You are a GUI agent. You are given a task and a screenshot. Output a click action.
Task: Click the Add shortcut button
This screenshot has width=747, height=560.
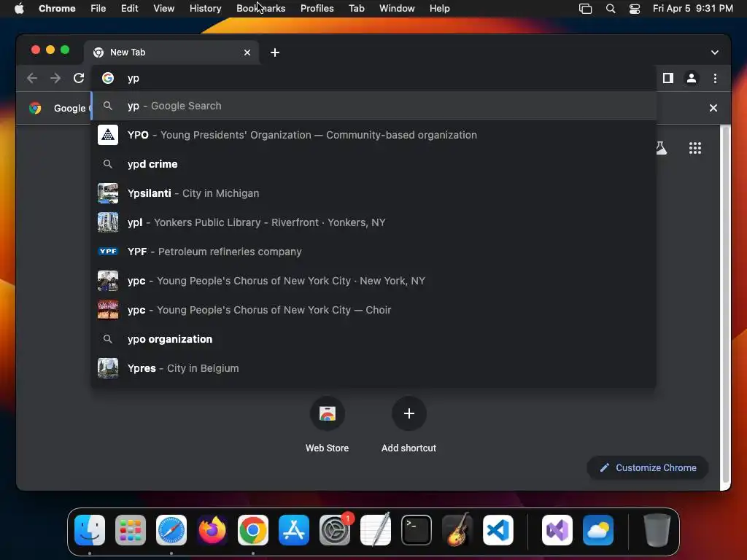tap(409, 424)
